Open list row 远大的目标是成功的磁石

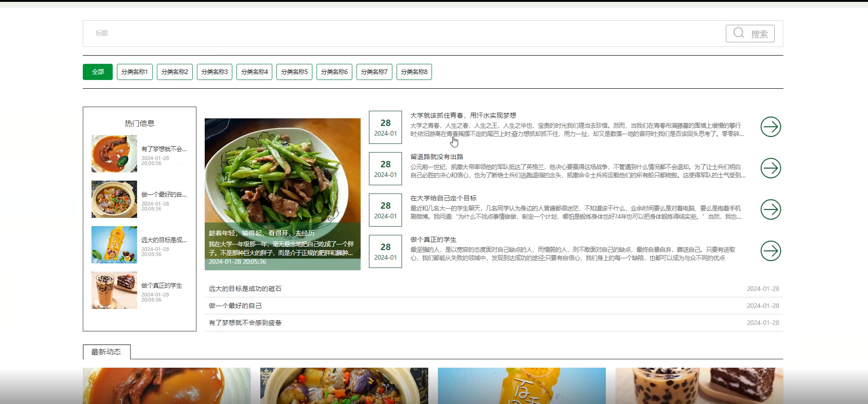[x=494, y=289]
